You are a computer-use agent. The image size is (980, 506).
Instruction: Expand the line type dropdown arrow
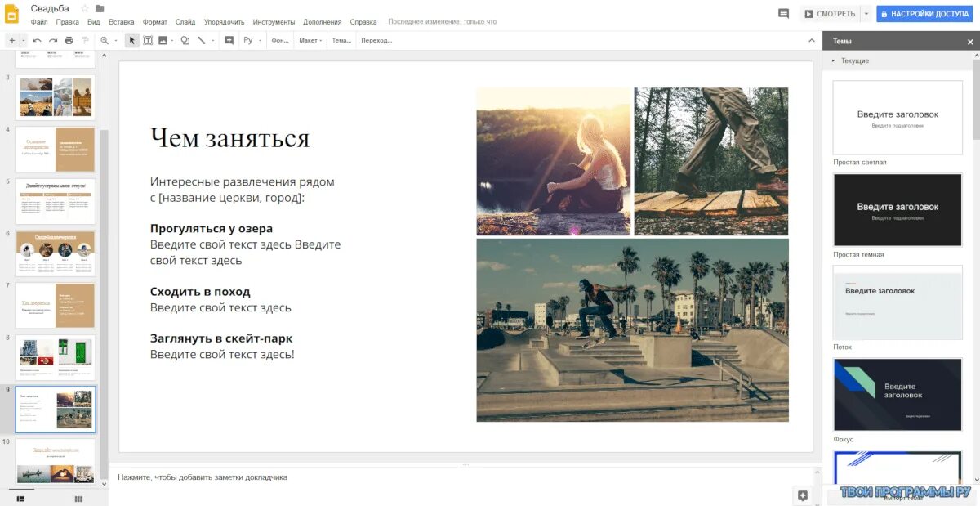click(213, 40)
